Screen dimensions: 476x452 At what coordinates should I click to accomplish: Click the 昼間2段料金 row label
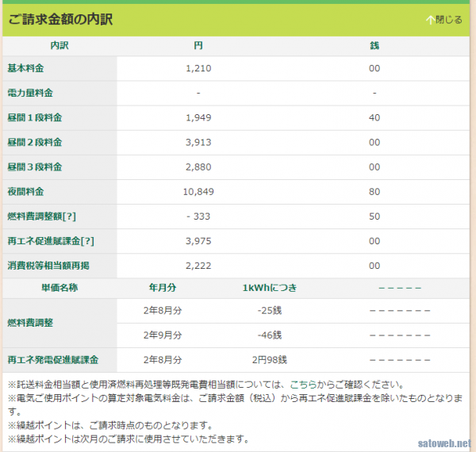click(34, 143)
